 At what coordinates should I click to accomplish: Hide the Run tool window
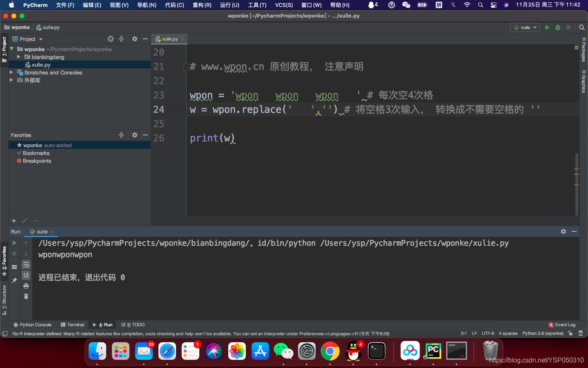574,231
